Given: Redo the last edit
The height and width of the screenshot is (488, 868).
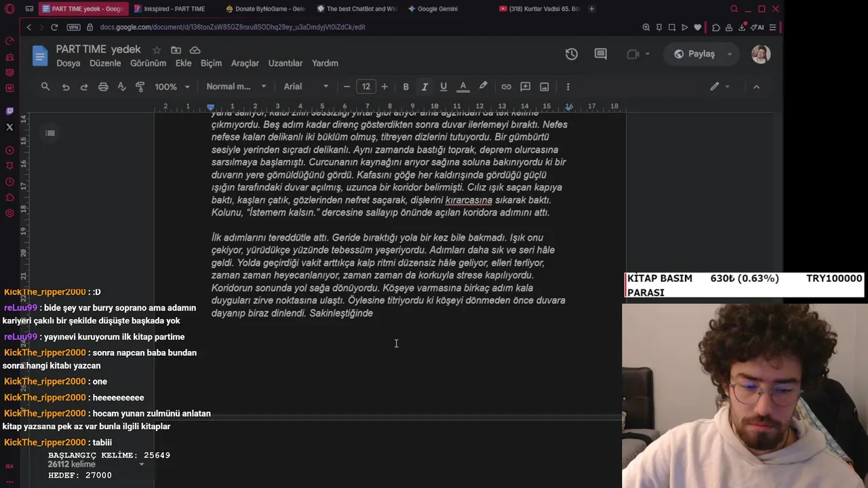Looking at the screenshot, I should [84, 87].
